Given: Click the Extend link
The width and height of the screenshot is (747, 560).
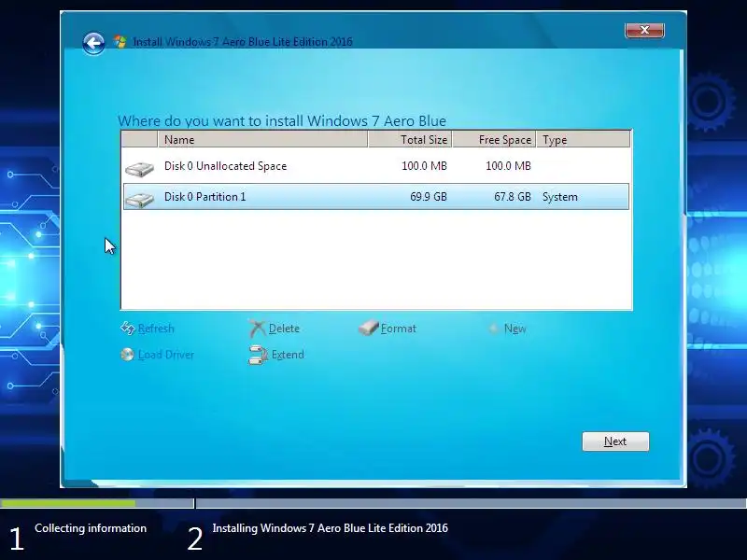Looking at the screenshot, I should (288, 355).
